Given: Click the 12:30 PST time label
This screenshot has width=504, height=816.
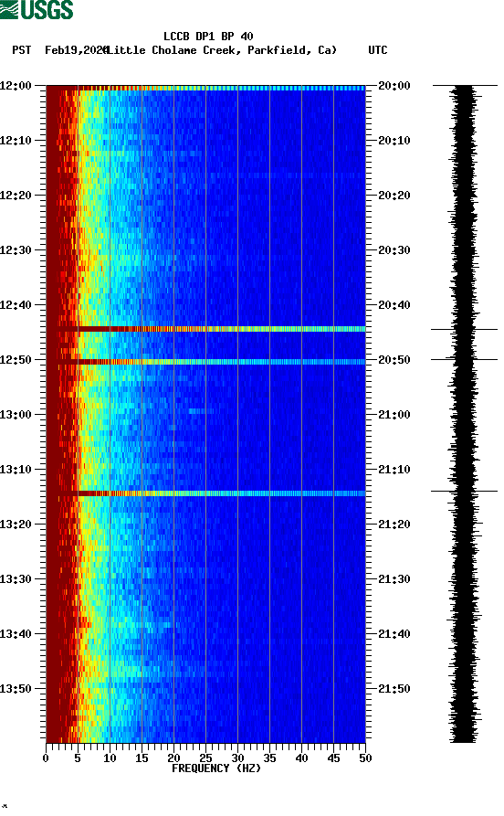Looking at the screenshot, I should pos(16,249).
